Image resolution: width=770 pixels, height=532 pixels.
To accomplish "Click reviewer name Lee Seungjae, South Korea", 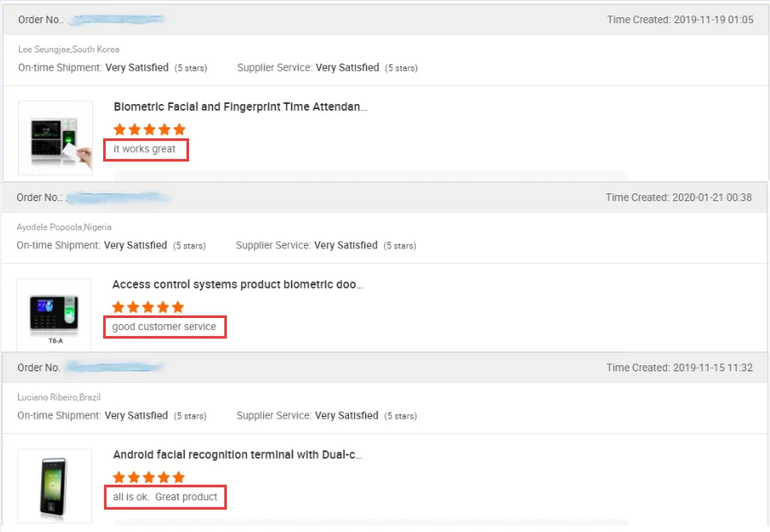I will 69,49.
